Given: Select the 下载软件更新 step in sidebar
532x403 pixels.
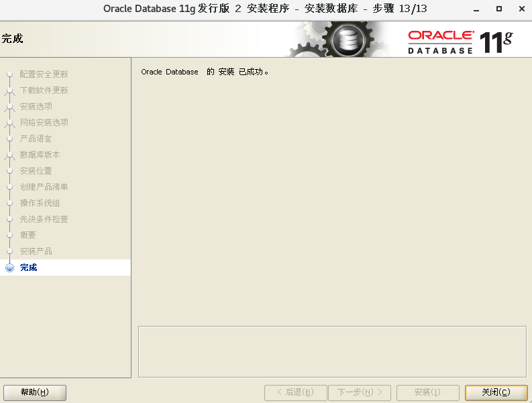Looking at the screenshot, I should [44, 91].
